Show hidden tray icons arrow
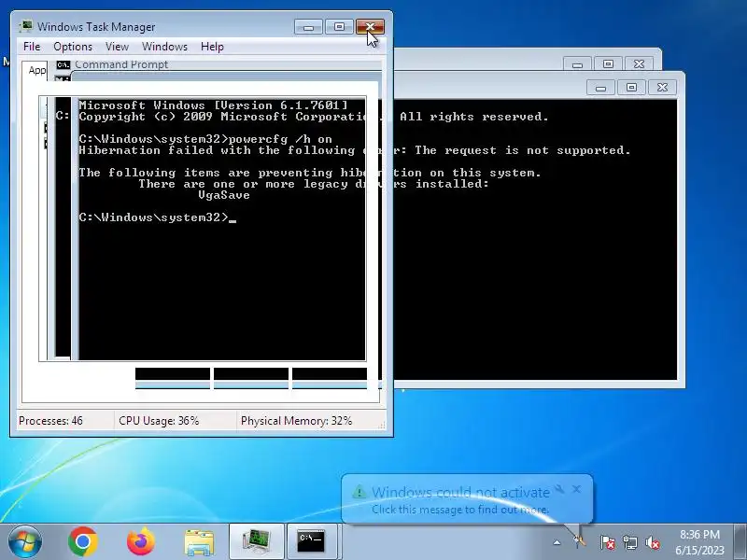The width and height of the screenshot is (747, 560). pyautogui.click(x=557, y=542)
